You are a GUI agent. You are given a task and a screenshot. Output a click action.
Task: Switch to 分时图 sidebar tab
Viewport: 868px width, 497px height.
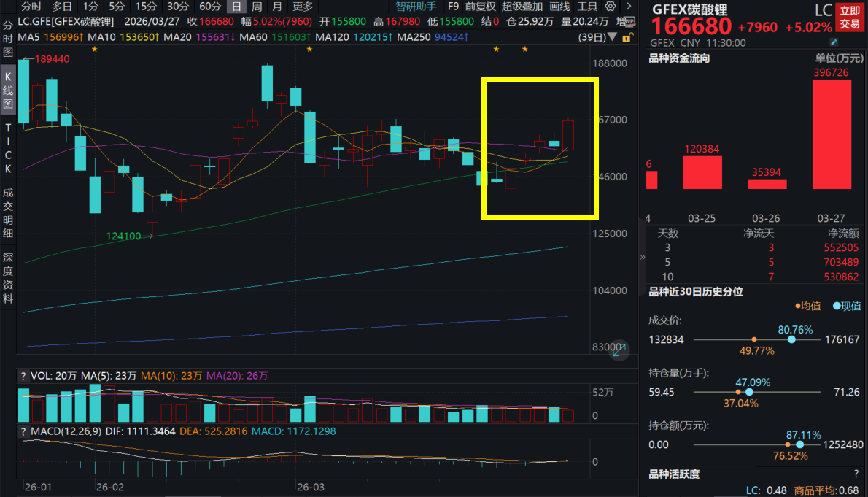(x=8, y=39)
